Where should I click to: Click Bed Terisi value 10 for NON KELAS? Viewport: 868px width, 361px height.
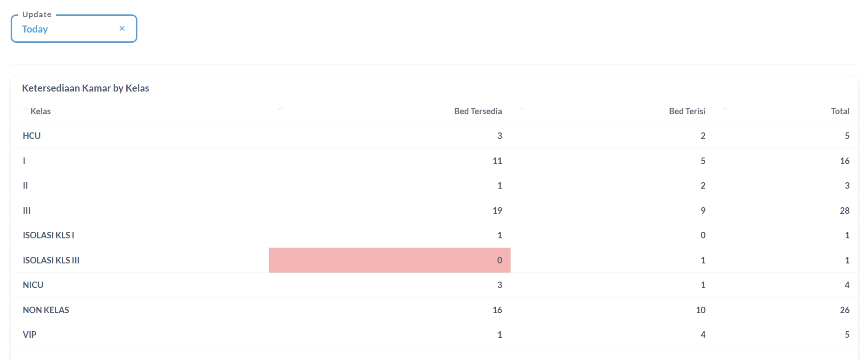[700, 310]
